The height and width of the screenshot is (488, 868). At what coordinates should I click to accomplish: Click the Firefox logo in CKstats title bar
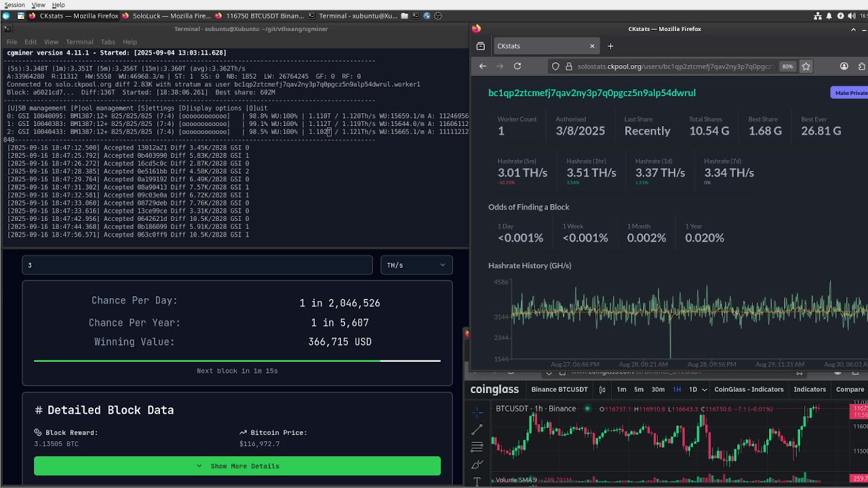(x=476, y=28)
